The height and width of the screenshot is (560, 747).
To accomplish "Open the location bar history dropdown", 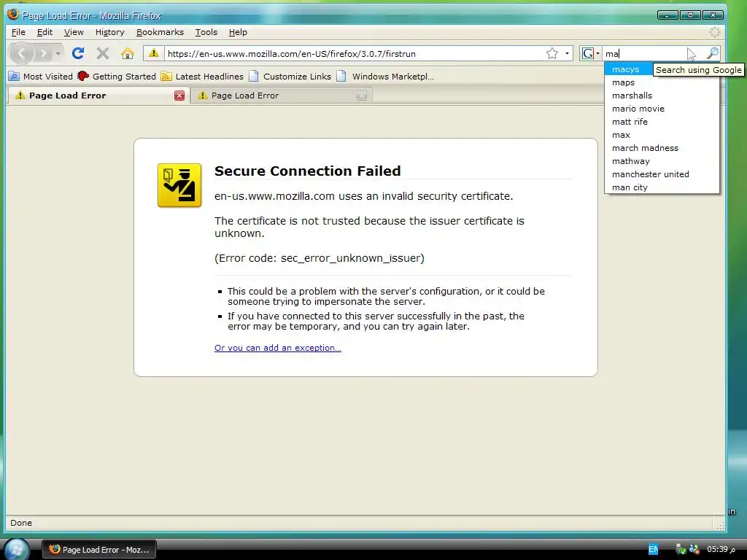I will 567,53.
